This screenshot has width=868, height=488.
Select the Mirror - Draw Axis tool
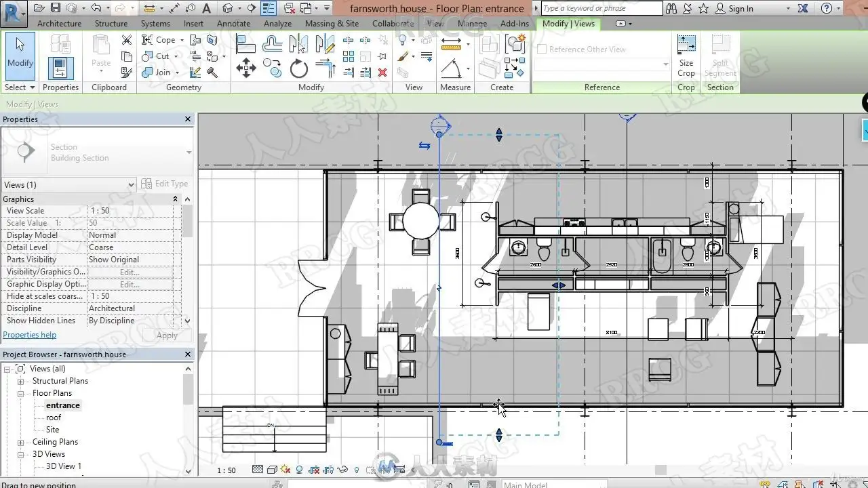pos(325,45)
